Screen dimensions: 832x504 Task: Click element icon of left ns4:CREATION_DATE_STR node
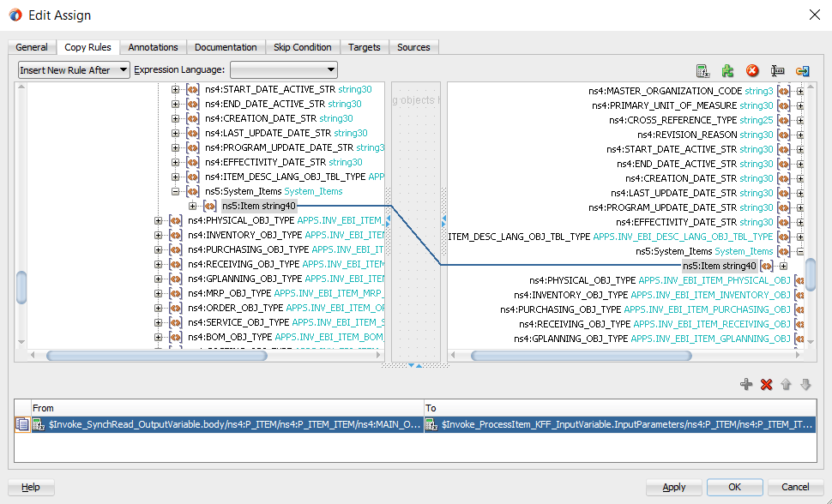click(x=193, y=119)
